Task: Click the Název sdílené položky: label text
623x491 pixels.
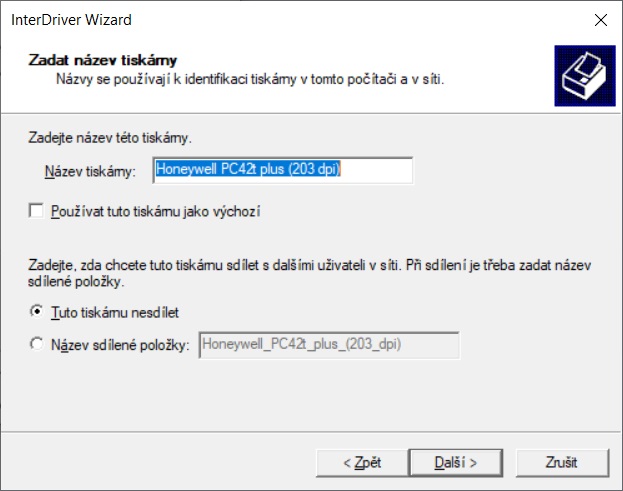Action: click(120, 345)
